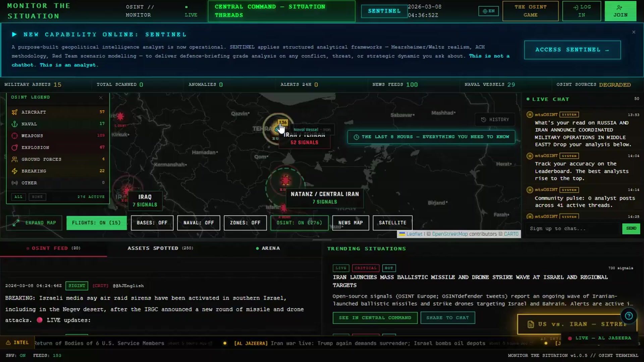Click the Explosion legend icon

[x=14, y=147]
